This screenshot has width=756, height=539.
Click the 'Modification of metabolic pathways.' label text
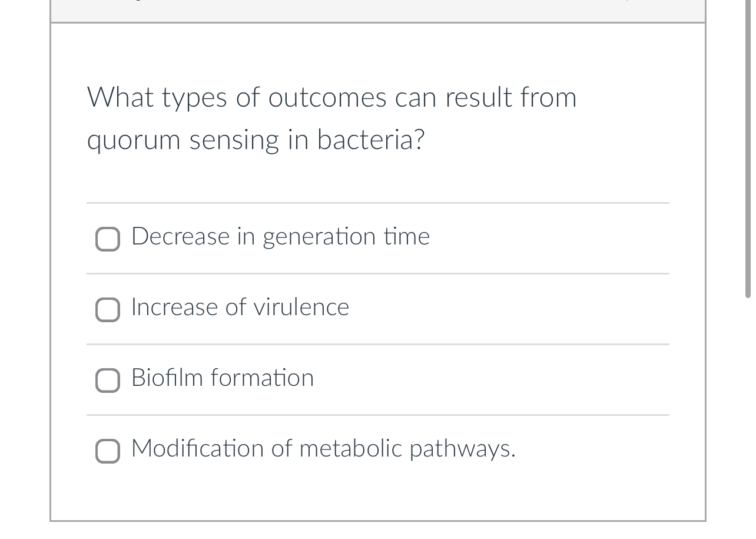tap(323, 449)
